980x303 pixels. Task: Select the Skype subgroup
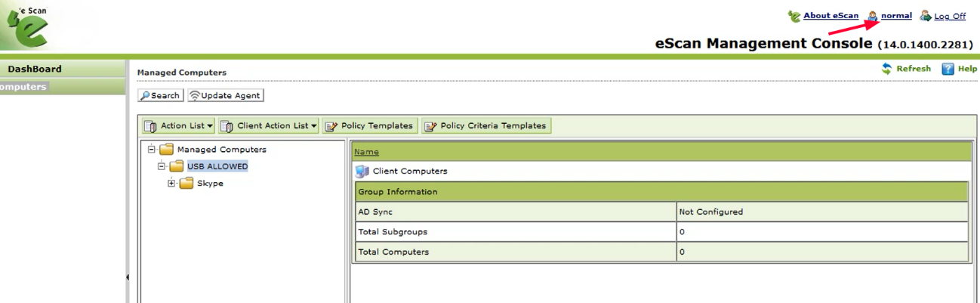(x=210, y=184)
